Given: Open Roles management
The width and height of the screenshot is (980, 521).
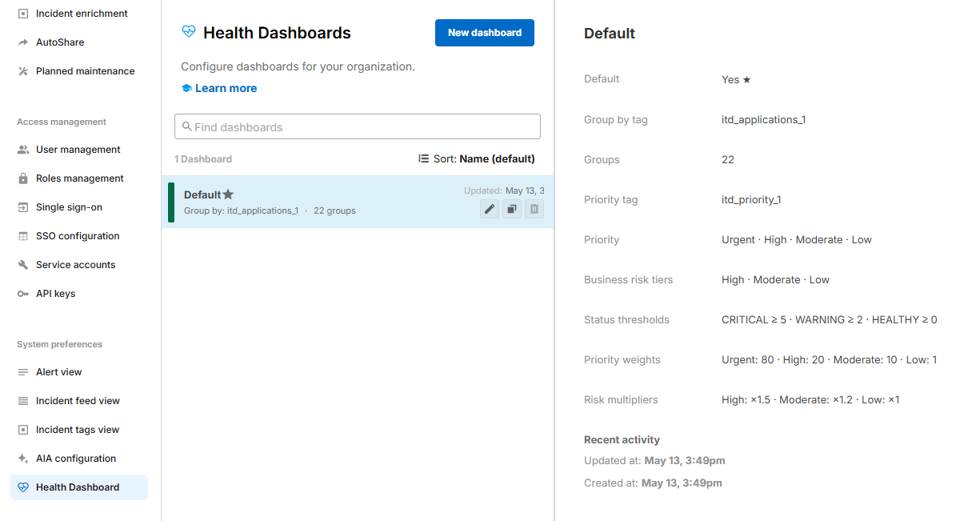Looking at the screenshot, I should [78, 178].
